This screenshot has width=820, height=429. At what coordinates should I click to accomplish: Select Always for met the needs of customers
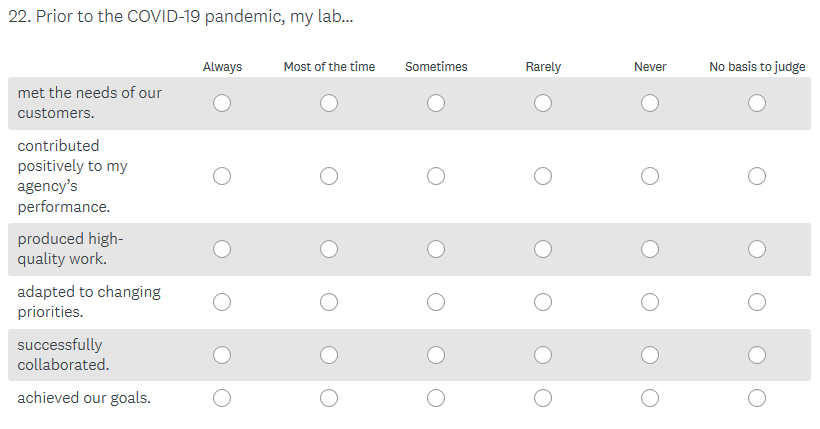click(222, 103)
